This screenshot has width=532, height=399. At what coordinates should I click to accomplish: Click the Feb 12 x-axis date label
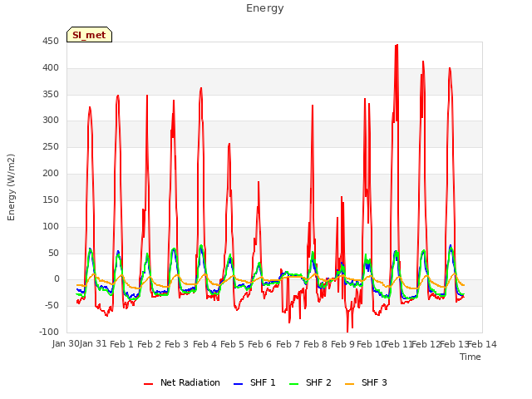[426, 344]
